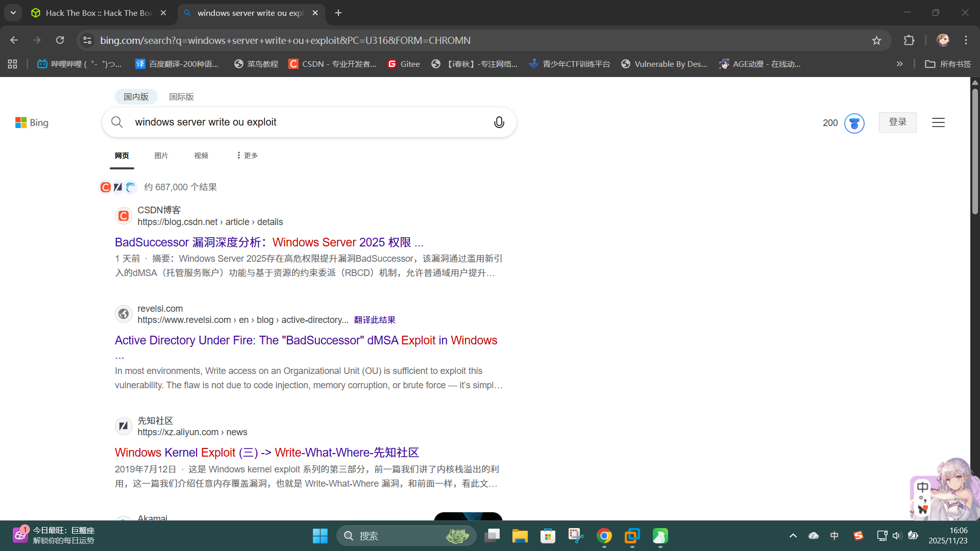Select the 国内版 search version
This screenshot has height=551, width=980.
(136, 97)
